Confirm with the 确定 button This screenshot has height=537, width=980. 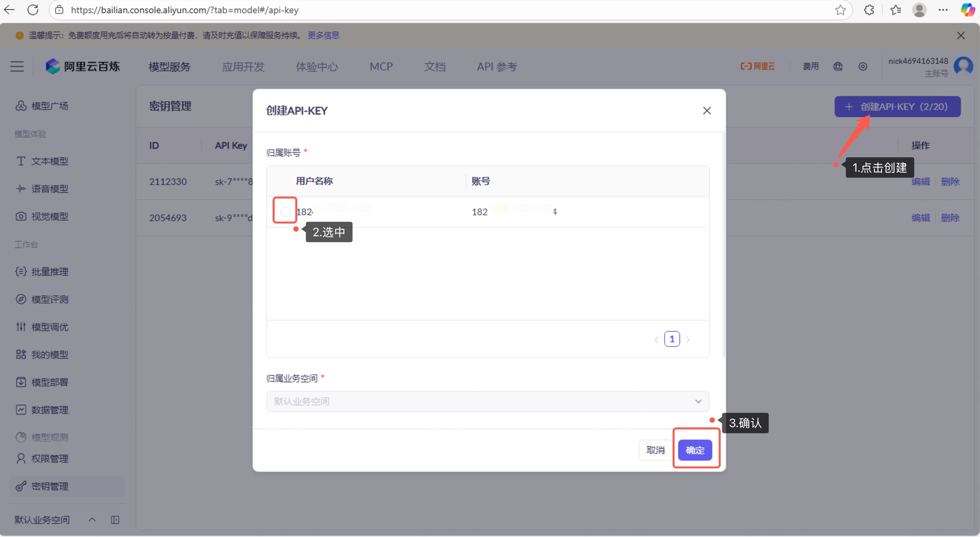coord(695,450)
